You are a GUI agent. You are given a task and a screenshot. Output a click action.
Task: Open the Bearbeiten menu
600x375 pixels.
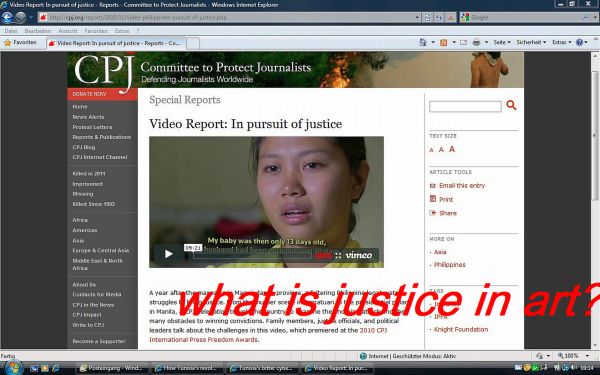coord(38,31)
